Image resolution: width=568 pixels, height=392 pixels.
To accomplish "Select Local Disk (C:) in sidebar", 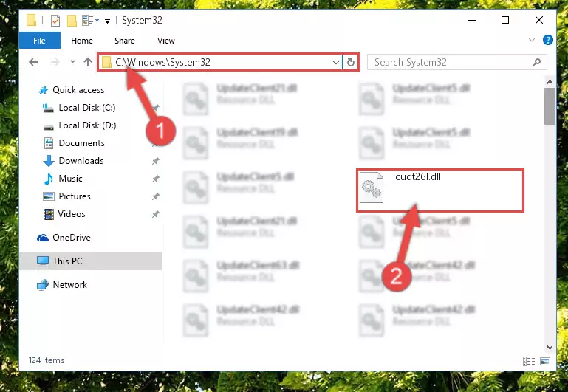I will [87, 108].
